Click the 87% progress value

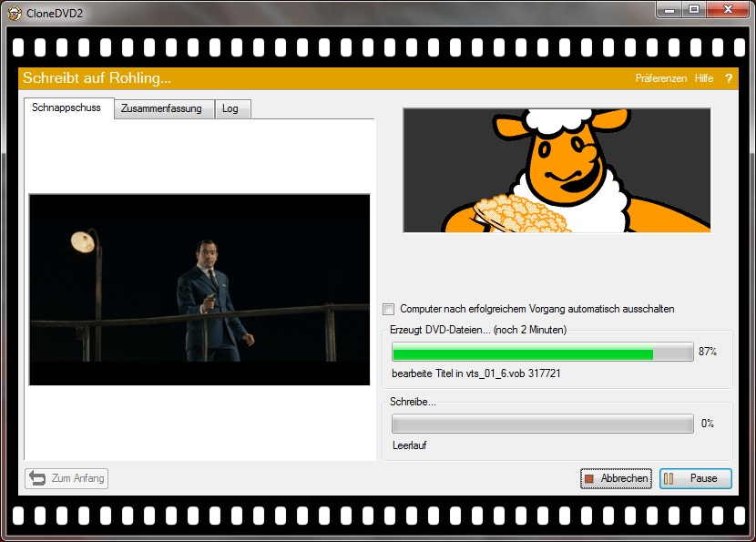click(x=708, y=352)
